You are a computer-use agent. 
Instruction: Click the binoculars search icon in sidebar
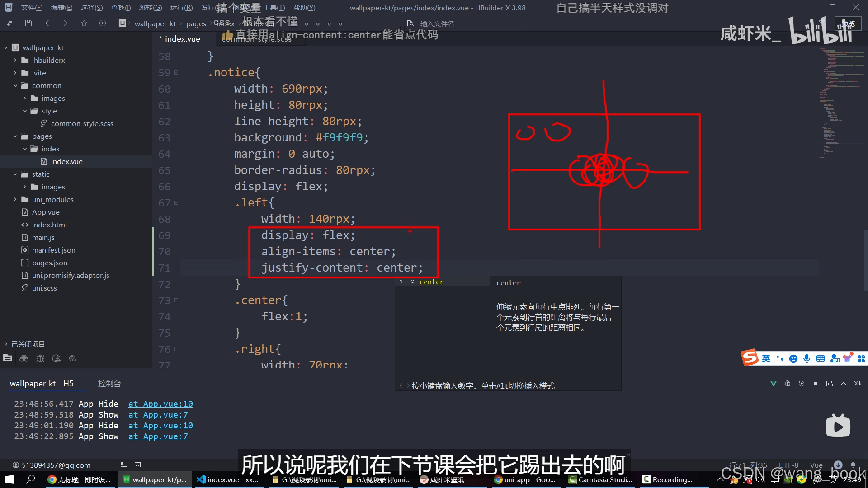[24, 358]
